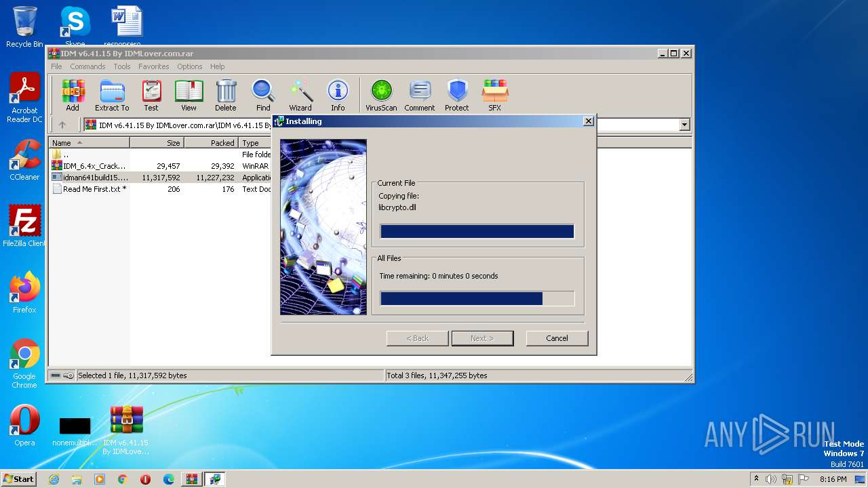Screen dimensions: 868x488
Task: Open Internet Explorer from the taskbar
Action: (54, 479)
